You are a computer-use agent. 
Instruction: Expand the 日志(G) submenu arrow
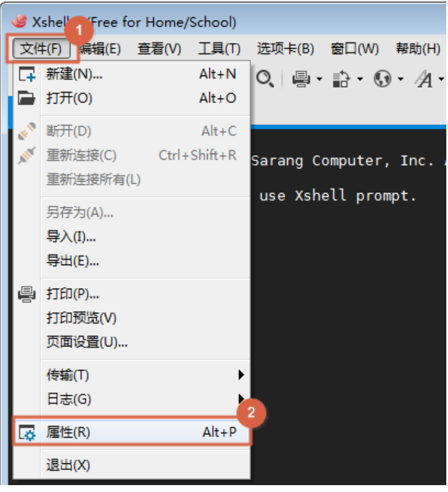tap(241, 399)
